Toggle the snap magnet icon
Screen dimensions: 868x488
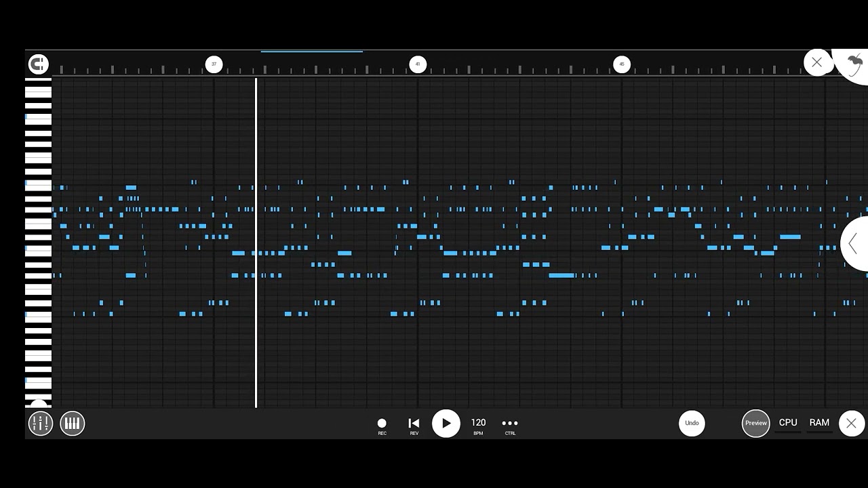38,64
